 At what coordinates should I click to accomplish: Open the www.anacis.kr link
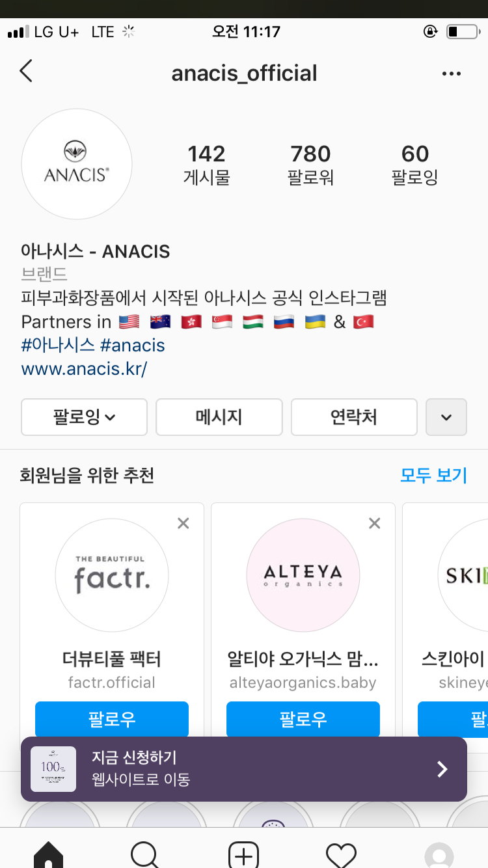pos(85,369)
